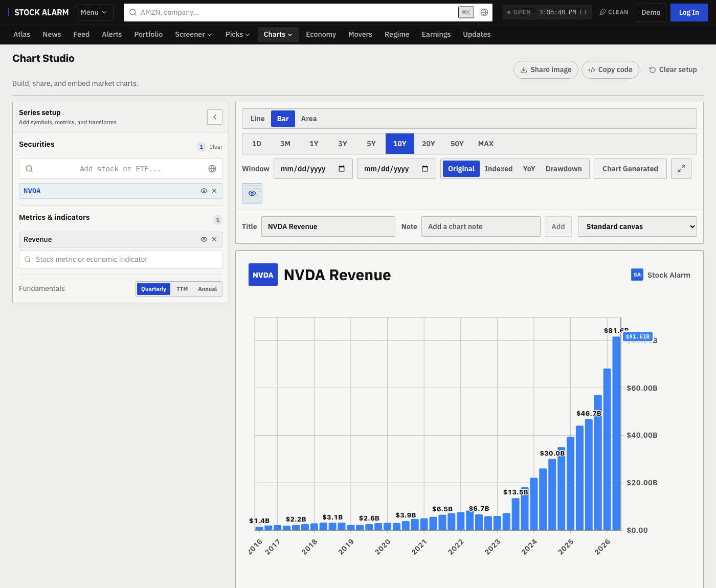Open the Standard canvas dropdown
Image resolution: width=716 pixels, height=588 pixels.
click(x=637, y=227)
